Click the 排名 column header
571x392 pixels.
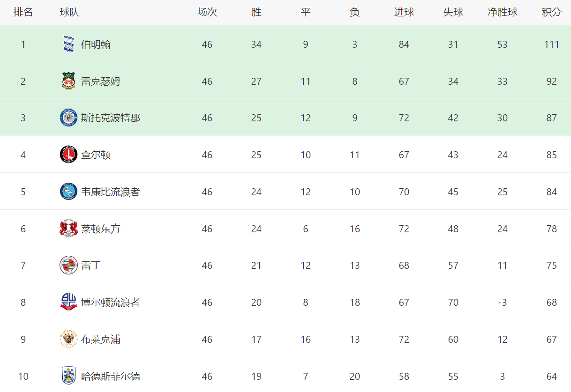(x=23, y=13)
